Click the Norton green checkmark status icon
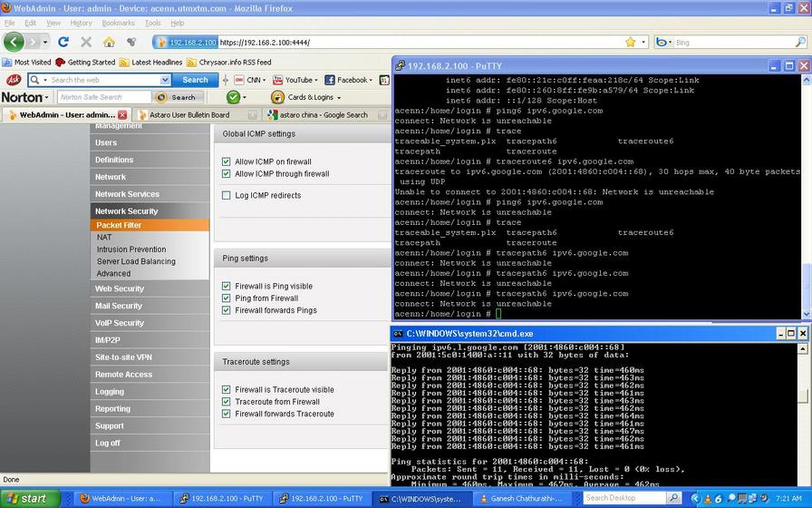Viewport: 812px width, 508px height. (x=232, y=97)
